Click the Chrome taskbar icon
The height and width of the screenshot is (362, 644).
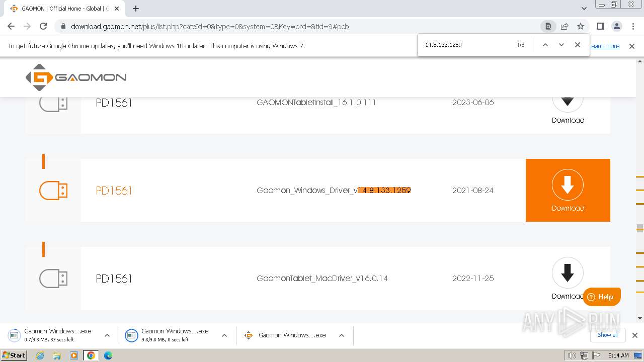(x=91, y=355)
